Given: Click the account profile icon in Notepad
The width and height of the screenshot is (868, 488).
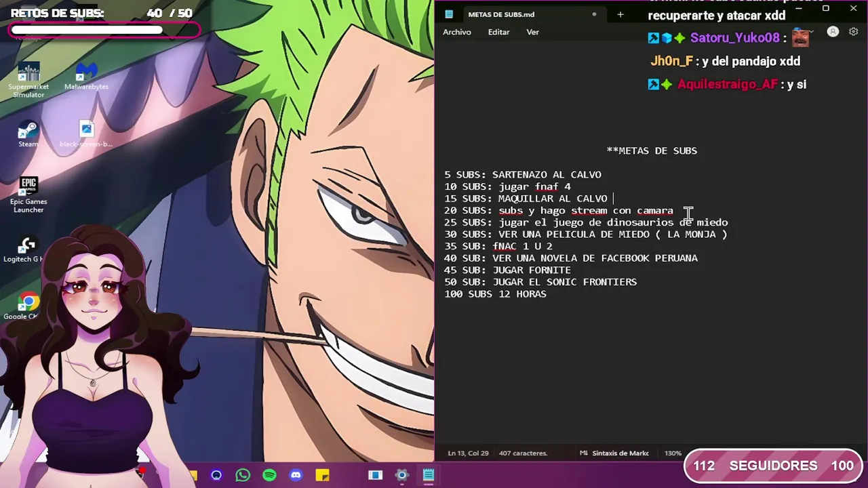Looking at the screenshot, I should coord(833,32).
